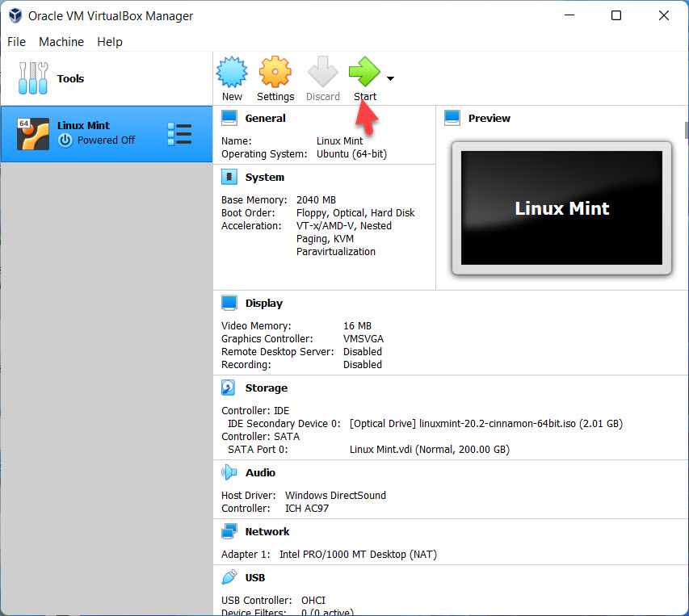Click the Display section monitor icon
The width and height of the screenshot is (689, 616).
click(x=229, y=304)
